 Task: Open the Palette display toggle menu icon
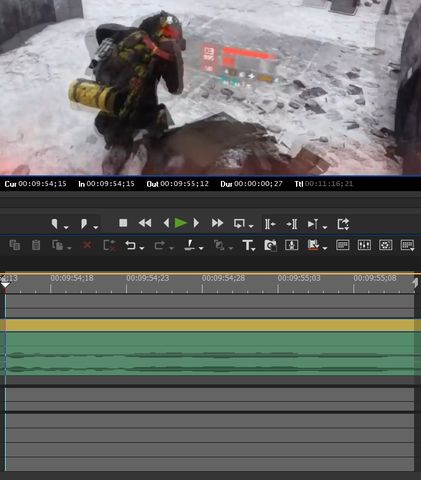[407, 245]
